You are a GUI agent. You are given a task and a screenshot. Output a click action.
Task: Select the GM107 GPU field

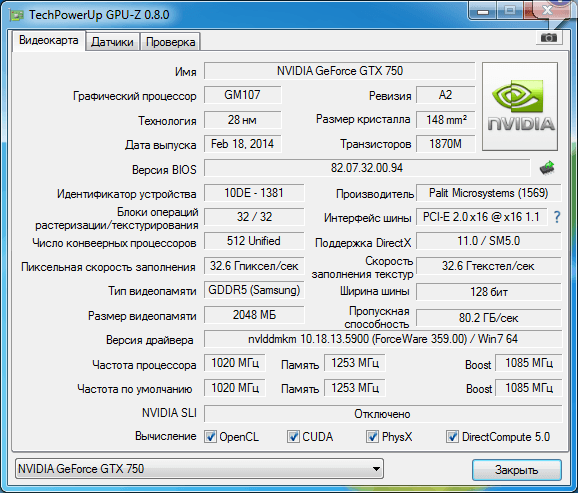point(242,95)
